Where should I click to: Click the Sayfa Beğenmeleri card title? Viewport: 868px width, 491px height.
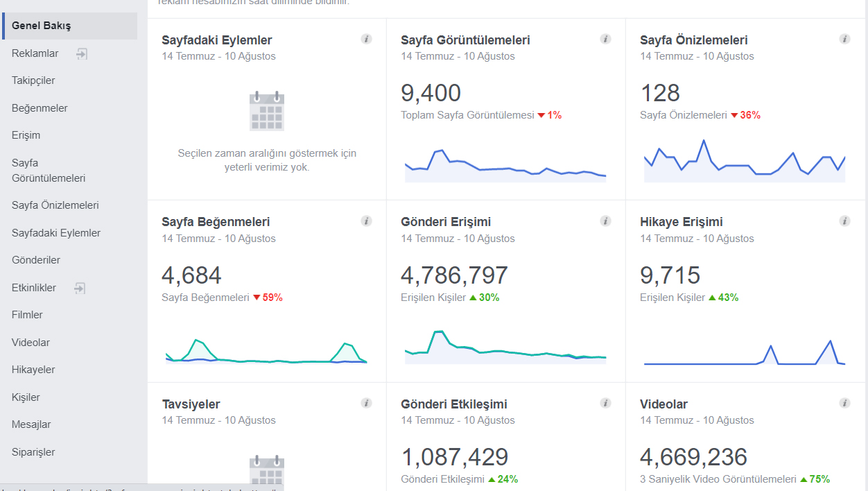[x=216, y=222]
